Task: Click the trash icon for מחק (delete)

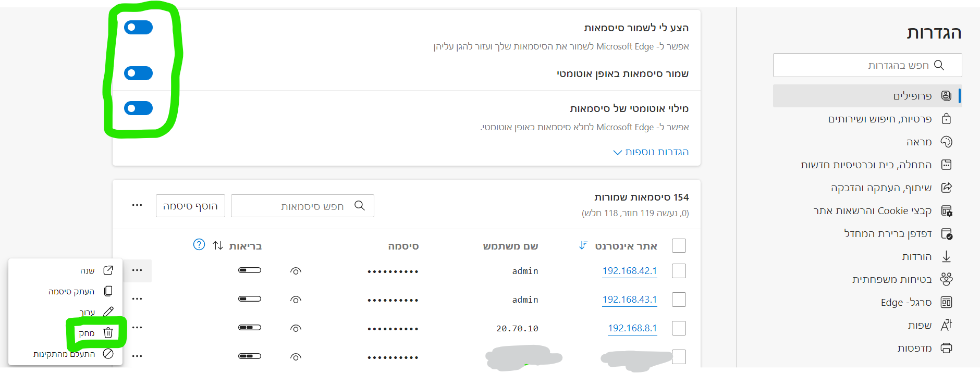Action: point(108,332)
